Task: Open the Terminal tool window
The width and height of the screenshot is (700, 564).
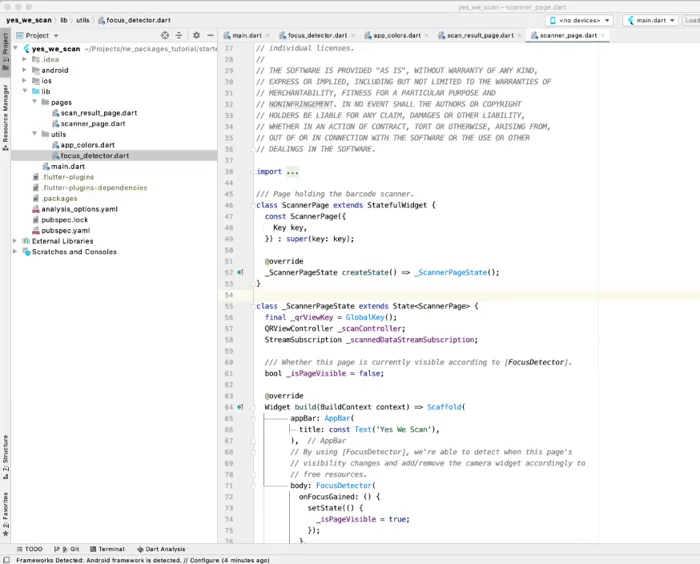Action: pos(107,549)
